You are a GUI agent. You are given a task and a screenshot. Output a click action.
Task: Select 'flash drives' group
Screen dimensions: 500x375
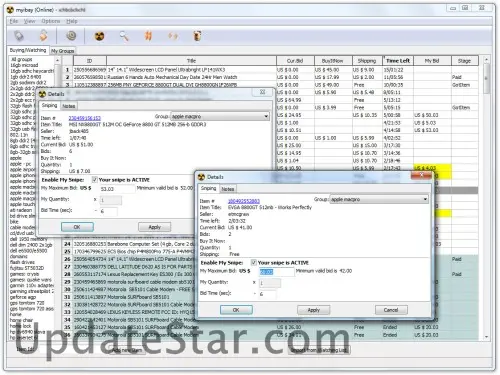click(22, 262)
